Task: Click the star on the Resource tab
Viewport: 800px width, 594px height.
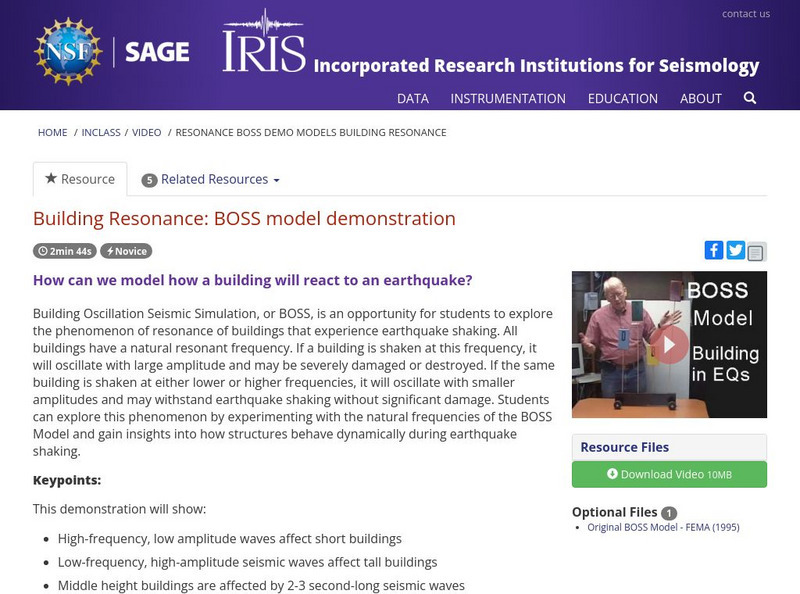Action: coord(50,178)
